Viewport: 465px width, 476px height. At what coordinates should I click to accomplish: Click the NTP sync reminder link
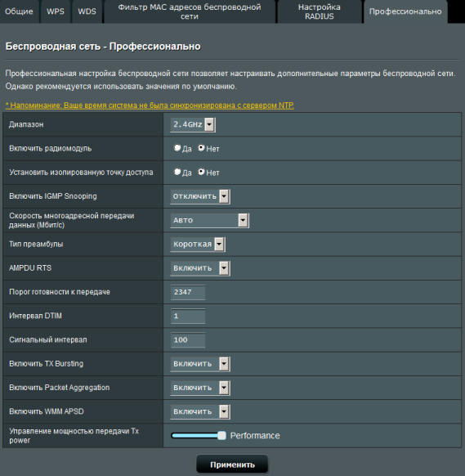click(x=150, y=106)
